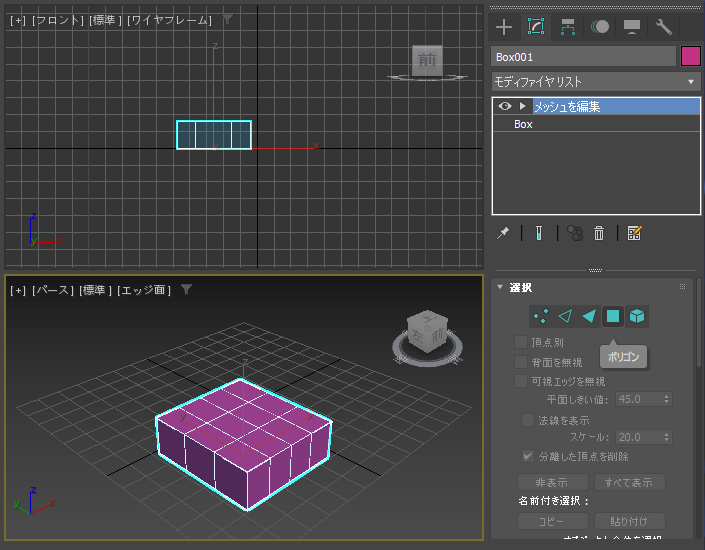The height and width of the screenshot is (550, 705).
Task: Click the 貼り付け button
Action: (629, 521)
